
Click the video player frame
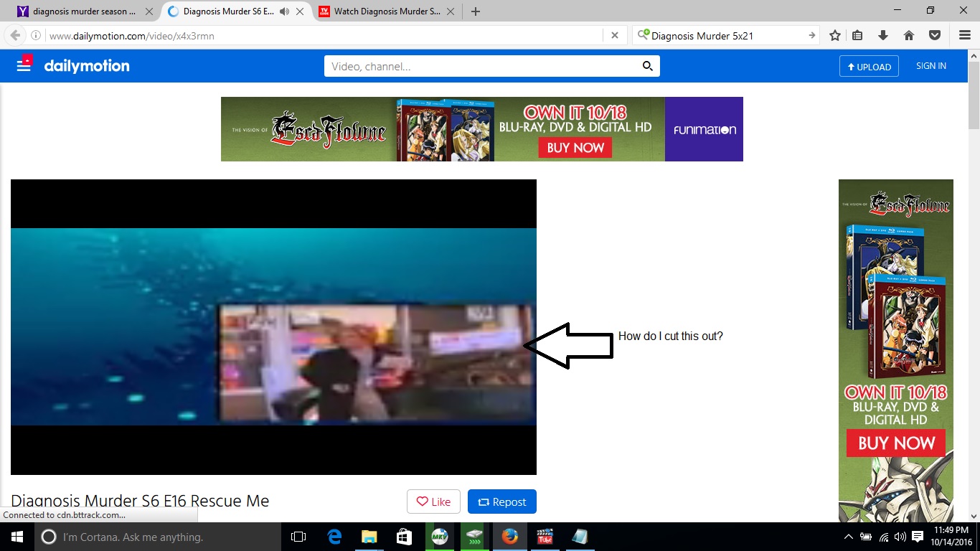tap(273, 327)
